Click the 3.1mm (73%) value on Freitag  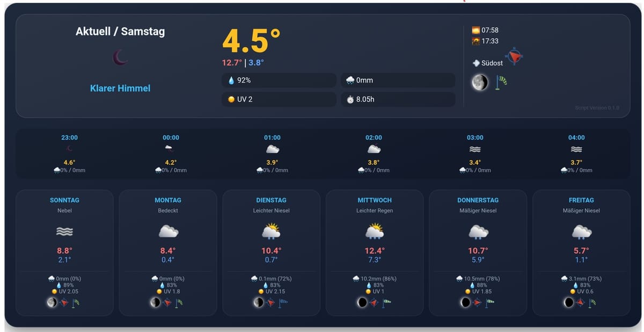click(x=586, y=279)
